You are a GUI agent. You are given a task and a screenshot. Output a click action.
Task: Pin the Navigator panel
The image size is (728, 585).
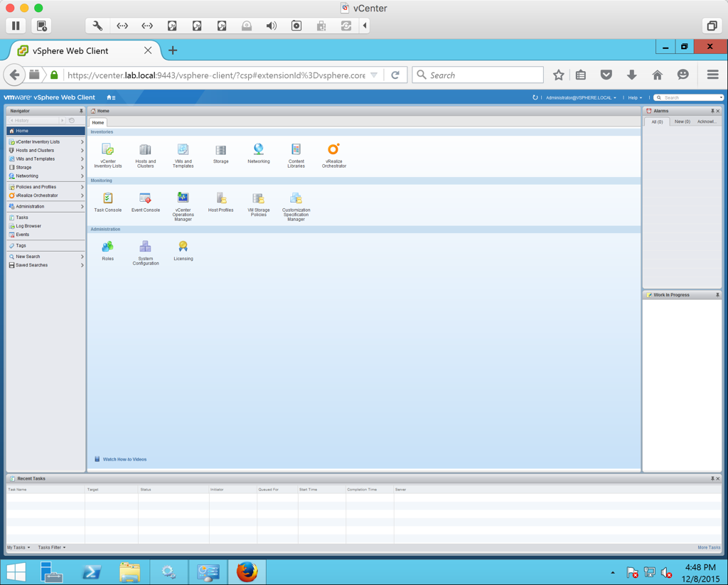(81, 111)
